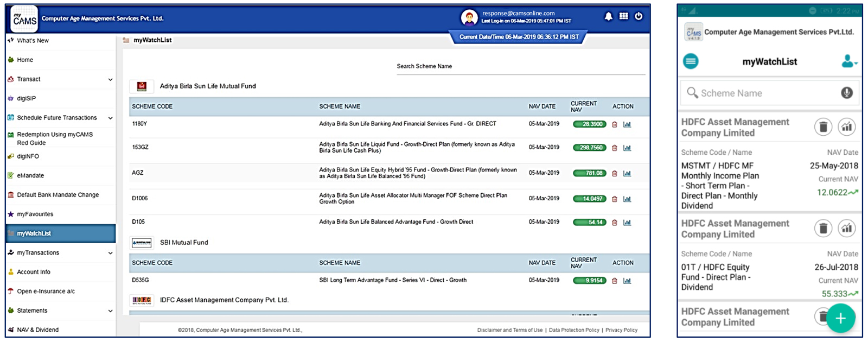Open Disclaimer and Terms of Use link
Image resolution: width=868 pixels, height=342 pixels.
click(509, 330)
